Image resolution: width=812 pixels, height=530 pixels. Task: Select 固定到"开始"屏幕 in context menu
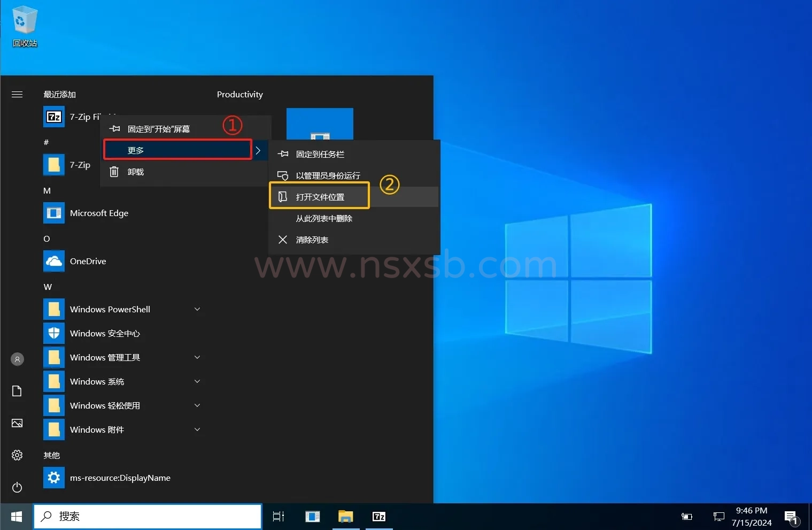point(185,129)
